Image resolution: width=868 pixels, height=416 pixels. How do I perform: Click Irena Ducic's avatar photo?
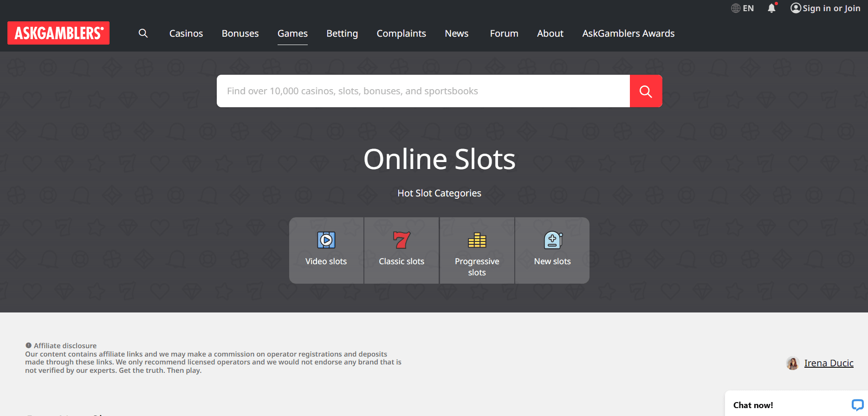[x=793, y=363]
